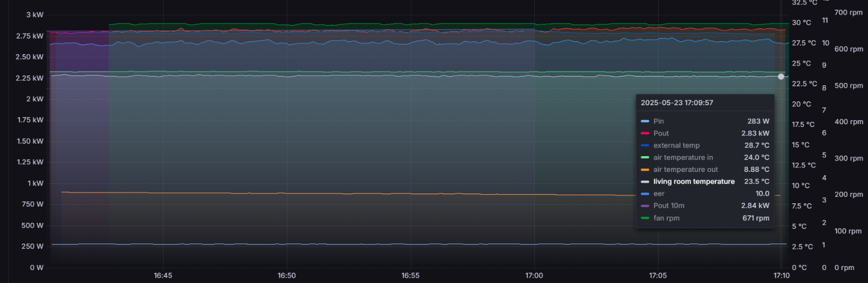Image resolution: width=868 pixels, height=283 pixels.
Task: Click the tooltip timestamp 2025-05-23 17:09:57
Action: (677, 102)
